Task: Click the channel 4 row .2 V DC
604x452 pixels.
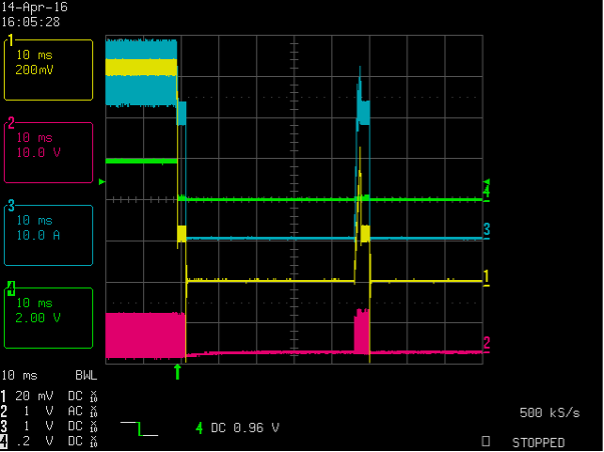Action: (x=49, y=441)
